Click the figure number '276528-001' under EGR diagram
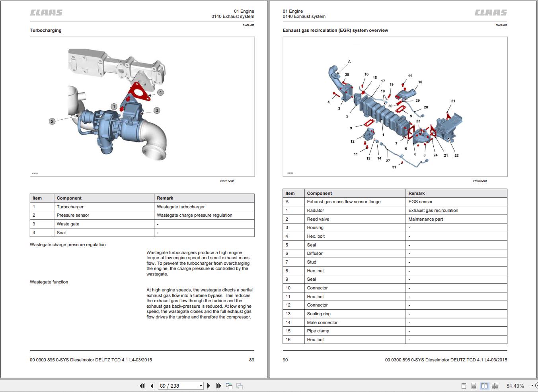This screenshot has width=538, height=392. [480, 181]
